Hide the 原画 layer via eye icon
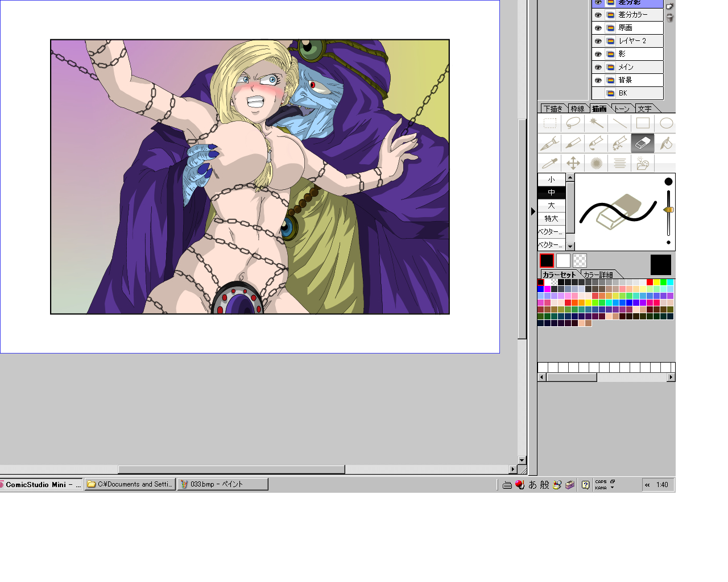Image resolution: width=728 pixels, height=582 pixels. point(598,28)
